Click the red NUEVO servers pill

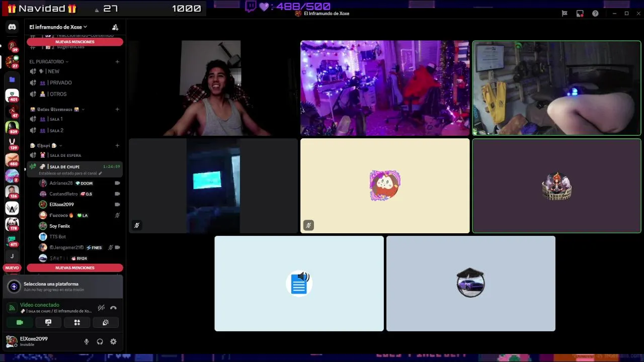pyautogui.click(x=12, y=268)
